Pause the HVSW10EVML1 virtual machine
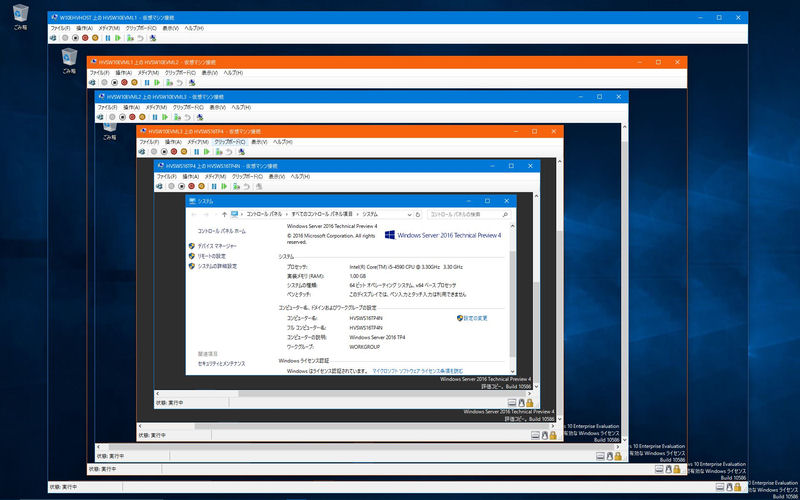Viewport: 800px width, 500px height. pos(107,38)
